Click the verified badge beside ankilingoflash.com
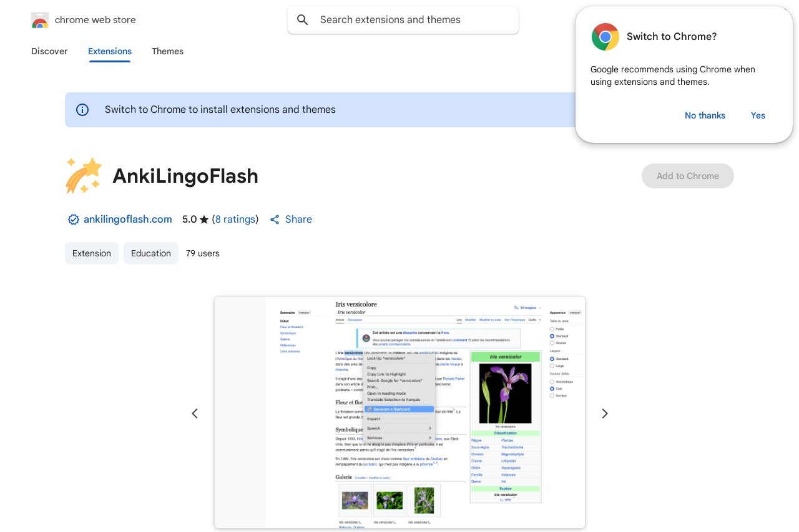This screenshot has width=799, height=532. 74,220
